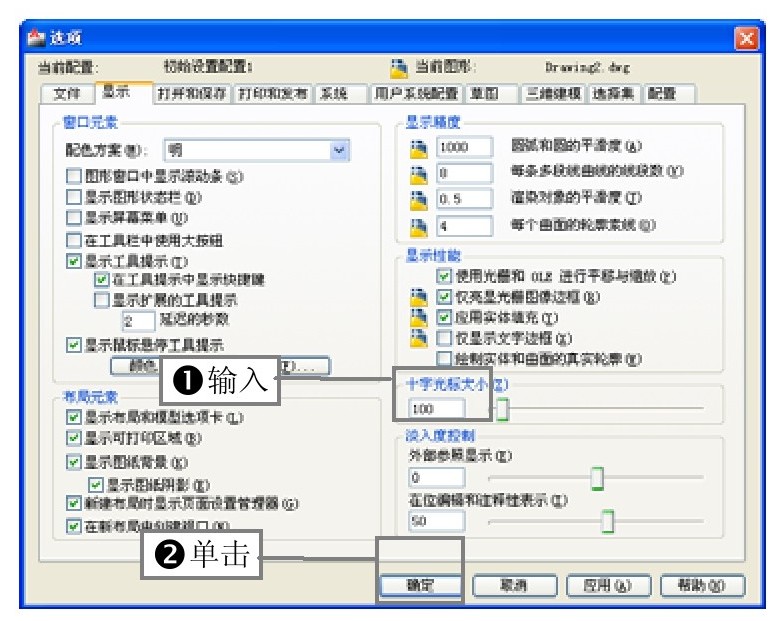Click the 渲染对象的平滑度 field showing 0.5
The height and width of the screenshot is (621, 779).
point(465,199)
